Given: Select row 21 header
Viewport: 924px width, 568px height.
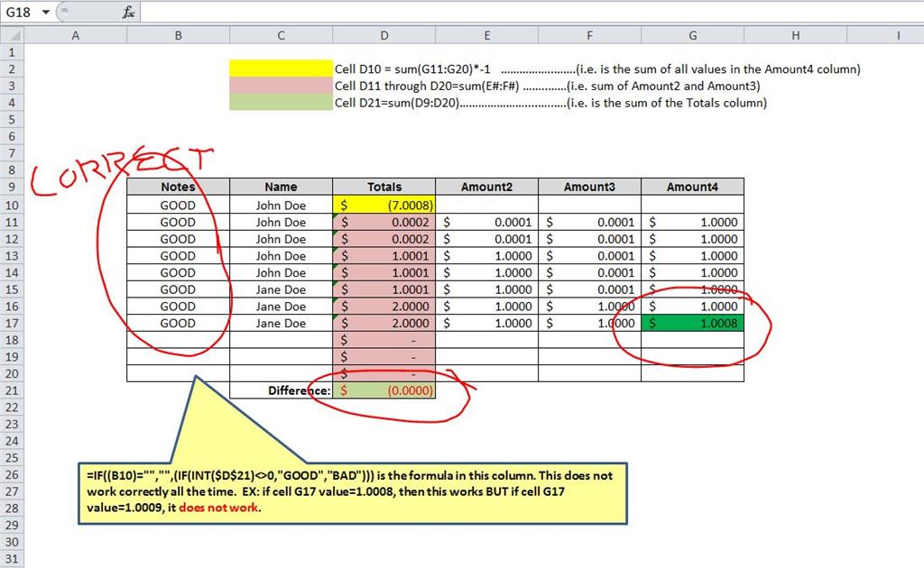Looking at the screenshot, I should pyautogui.click(x=13, y=390).
